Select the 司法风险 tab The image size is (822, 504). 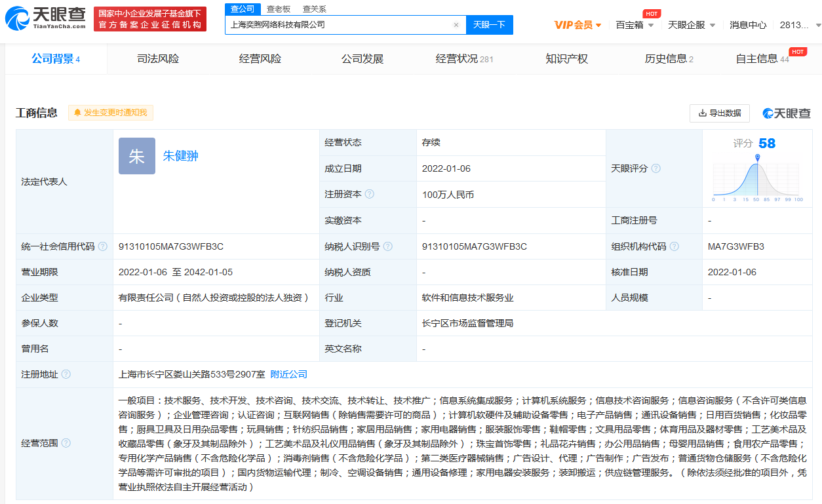pos(158,59)
